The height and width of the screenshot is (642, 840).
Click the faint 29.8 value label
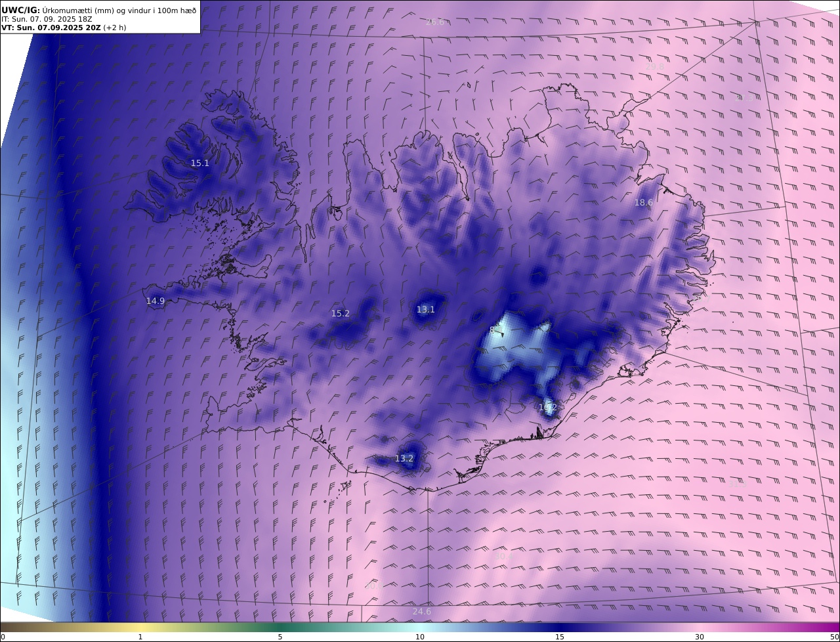655,66
